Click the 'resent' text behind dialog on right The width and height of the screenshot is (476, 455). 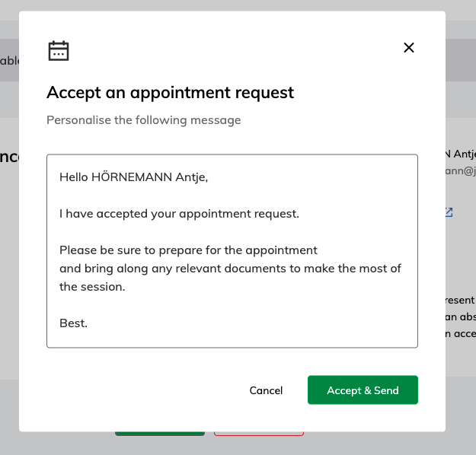[459, 301]
